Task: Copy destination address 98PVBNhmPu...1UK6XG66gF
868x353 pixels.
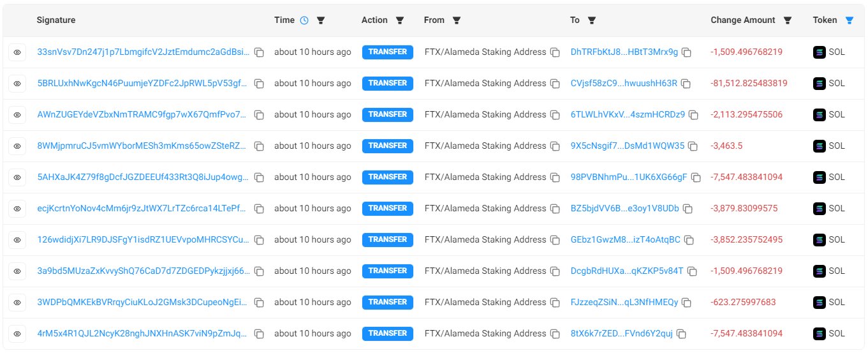Action: coord(696,177)
